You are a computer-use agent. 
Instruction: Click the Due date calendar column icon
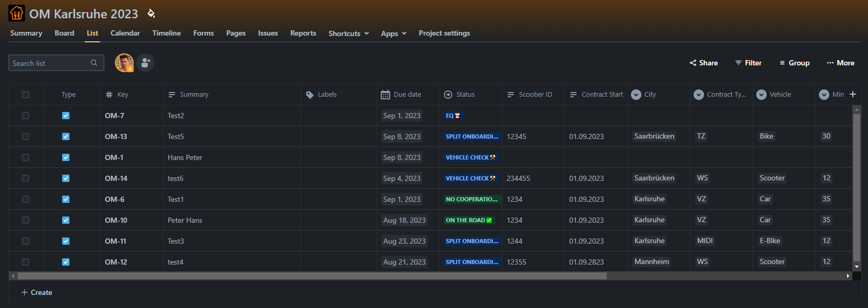pos(385,95)
